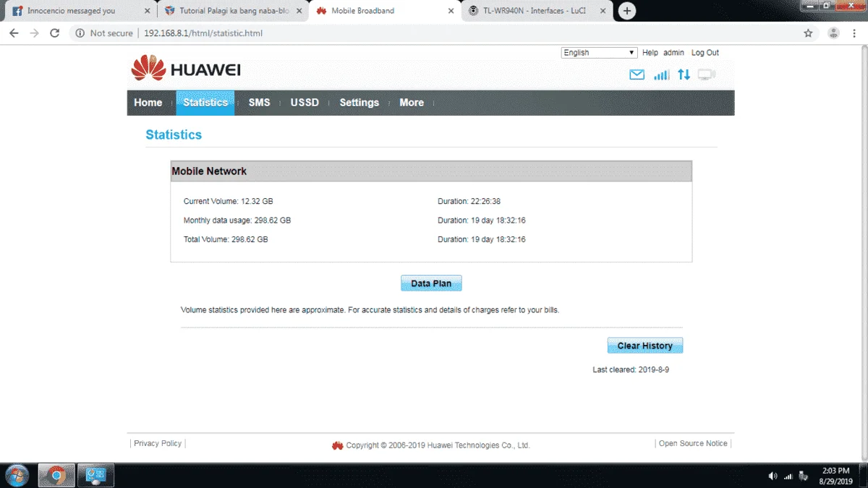Click the Chrome taskbar icon
This screenshot has height=488, width=868.
click(56, 476)
